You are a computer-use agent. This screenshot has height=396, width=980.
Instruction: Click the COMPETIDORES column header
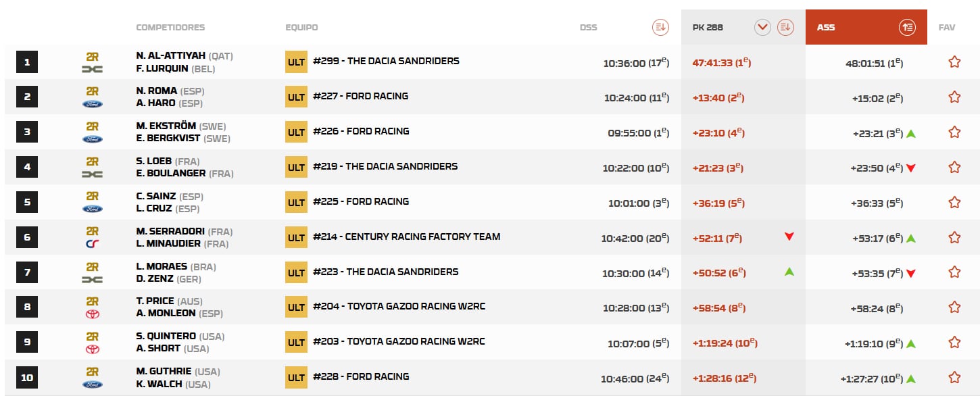point(170,28)
